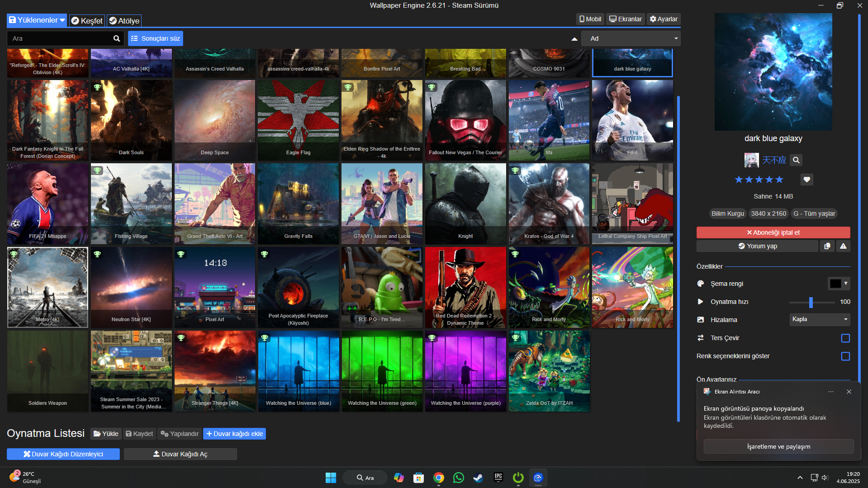Open the Ayarlar settings button
Viewport: 868px width, 488px height.
tap(663, 19)
